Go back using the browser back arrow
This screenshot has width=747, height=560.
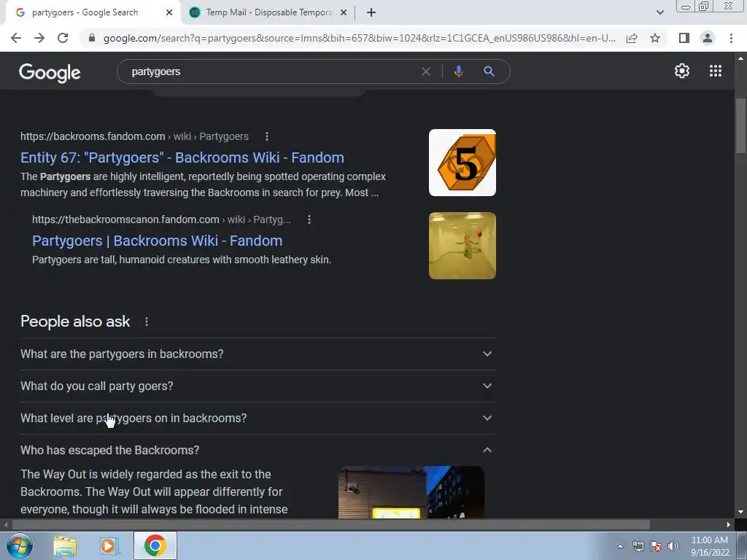click(16, 38)
